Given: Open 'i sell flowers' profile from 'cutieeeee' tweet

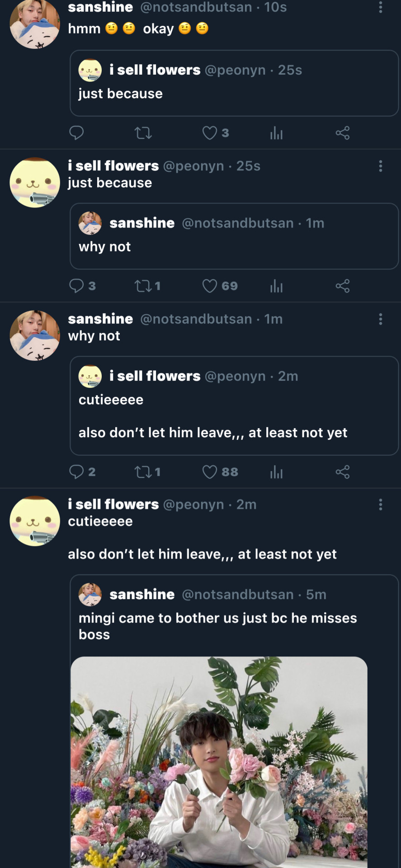Looking at the screenshot, I should click(x=35, y=521).
